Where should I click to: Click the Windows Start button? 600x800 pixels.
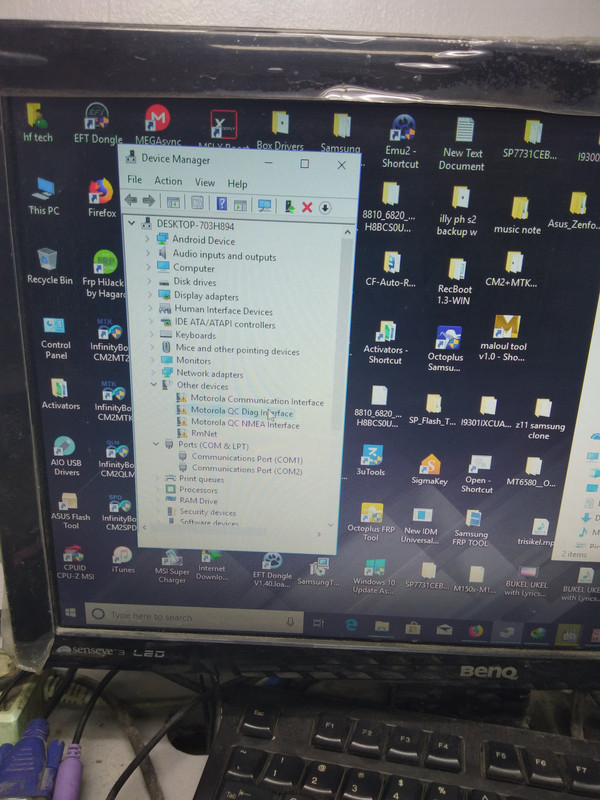pos(71,612)
